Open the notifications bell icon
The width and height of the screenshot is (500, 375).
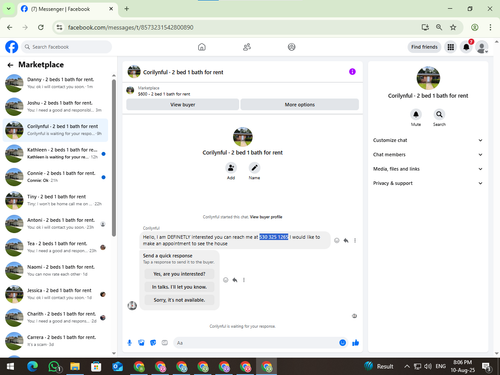coord(466,47)
